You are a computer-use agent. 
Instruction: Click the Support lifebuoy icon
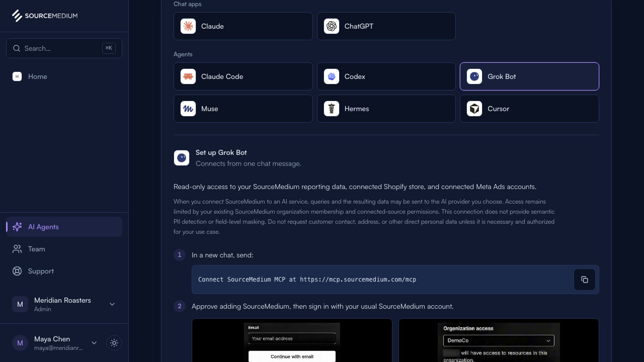click(17, 271)
